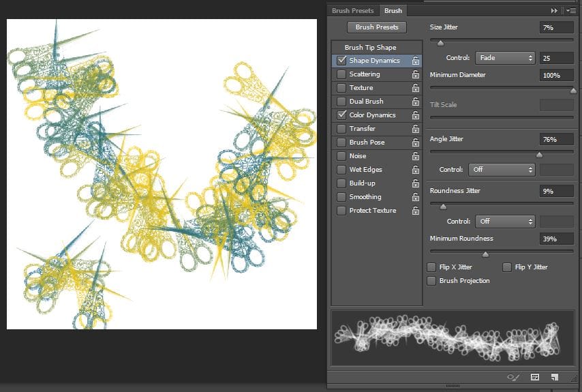Open the Brush panel flyout menu
Image resolution: width=582 pixels, height=392 pixels.
tap(571, 11)
